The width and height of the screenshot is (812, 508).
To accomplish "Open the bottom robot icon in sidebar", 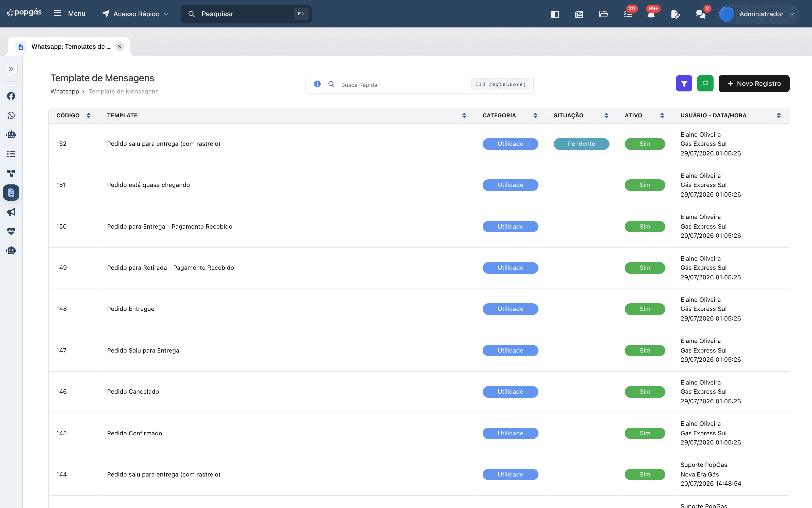I will coord(11,251).
